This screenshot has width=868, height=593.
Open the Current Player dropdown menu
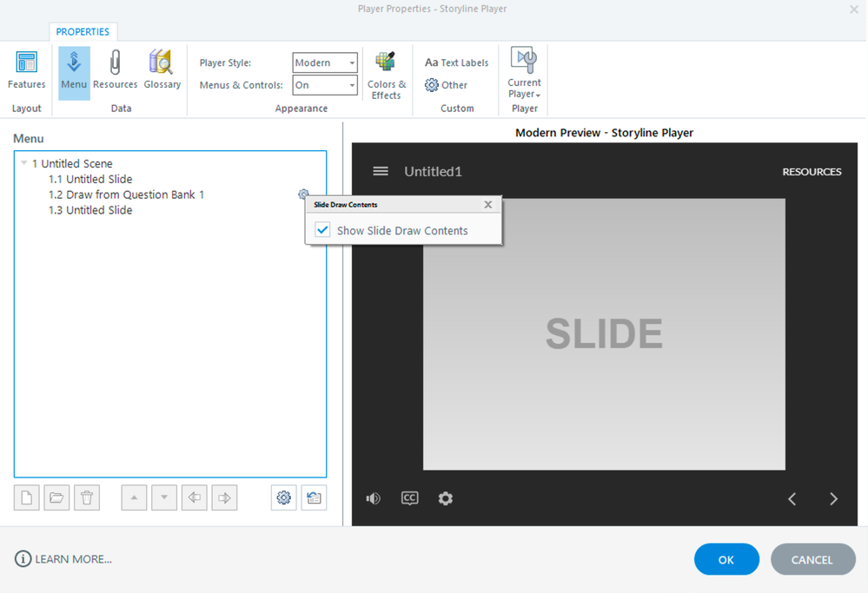pyautogui.click(x=524, y=75)
